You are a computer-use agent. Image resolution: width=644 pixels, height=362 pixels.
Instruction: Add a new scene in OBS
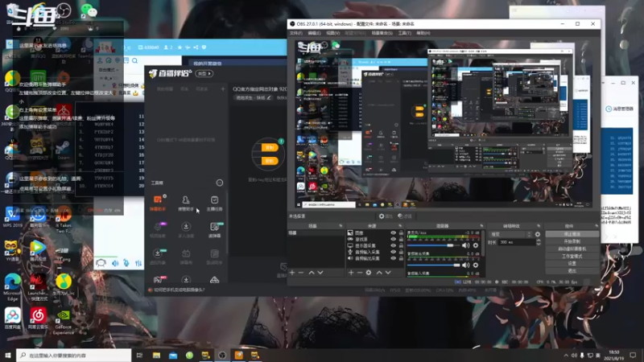[x=292, y=273]
